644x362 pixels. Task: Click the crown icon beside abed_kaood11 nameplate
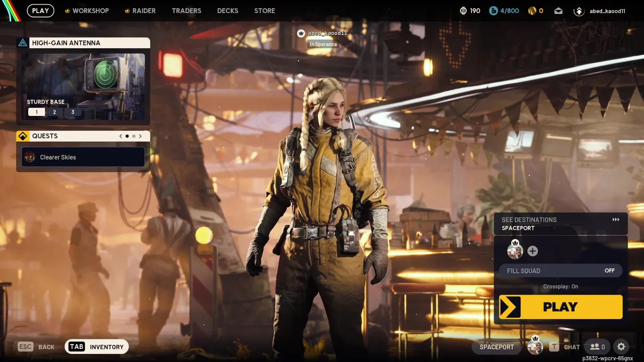pyautogui.click(x=301, y=33)
